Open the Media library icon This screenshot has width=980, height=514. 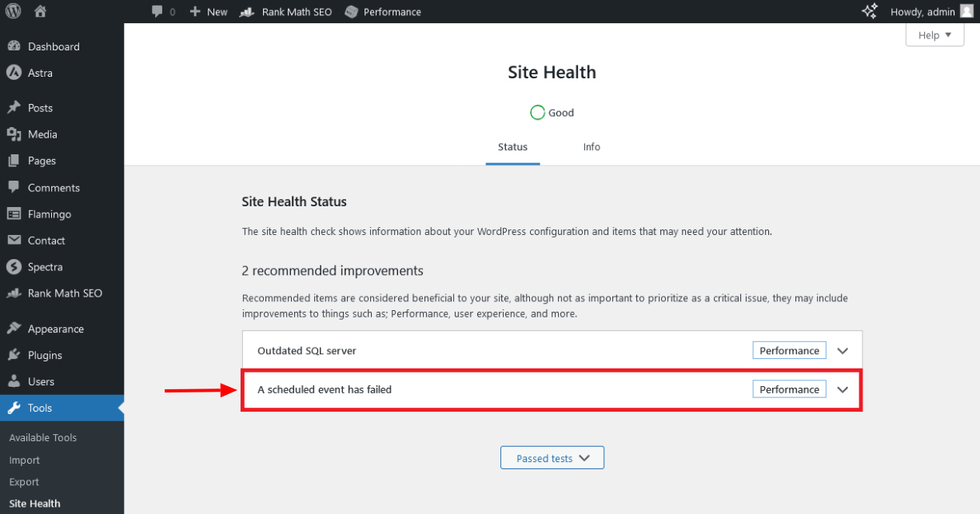14,134
